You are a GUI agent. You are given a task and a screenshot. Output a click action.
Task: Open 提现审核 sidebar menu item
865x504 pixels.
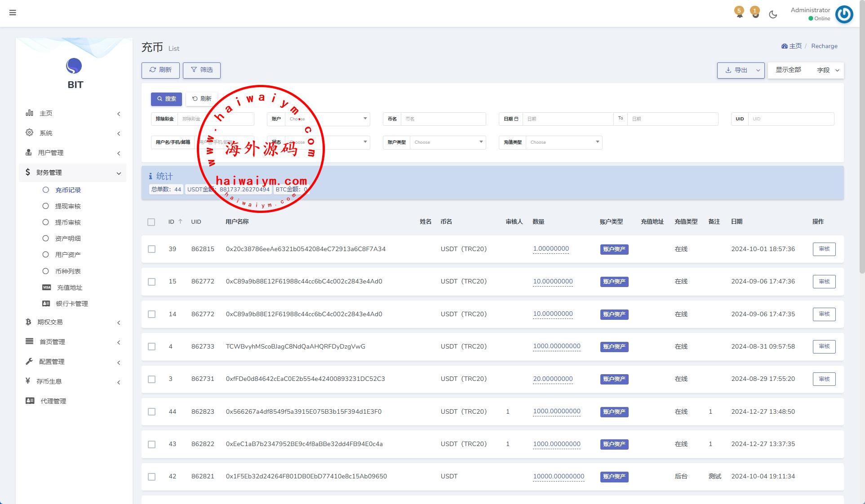click(x=67, y=206)
